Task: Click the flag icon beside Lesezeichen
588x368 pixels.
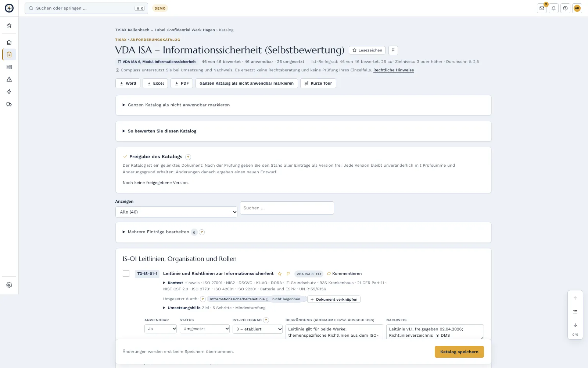Action: (393, 50)
